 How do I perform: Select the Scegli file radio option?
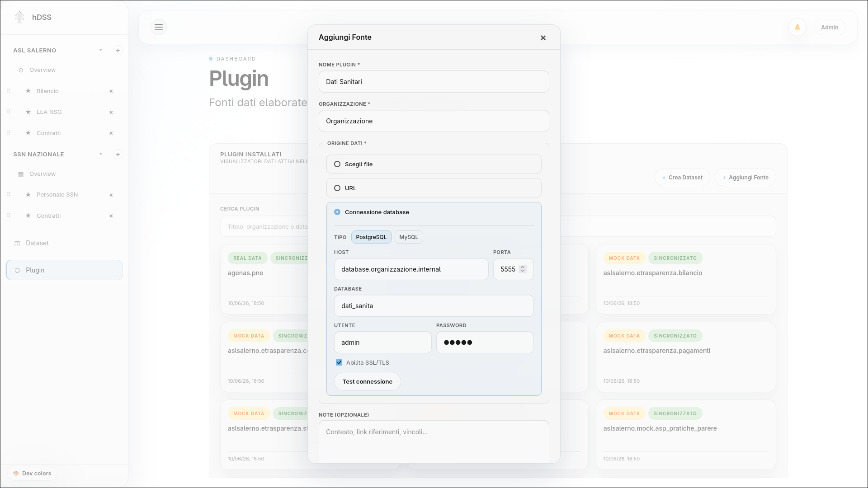tap(337, 164)
